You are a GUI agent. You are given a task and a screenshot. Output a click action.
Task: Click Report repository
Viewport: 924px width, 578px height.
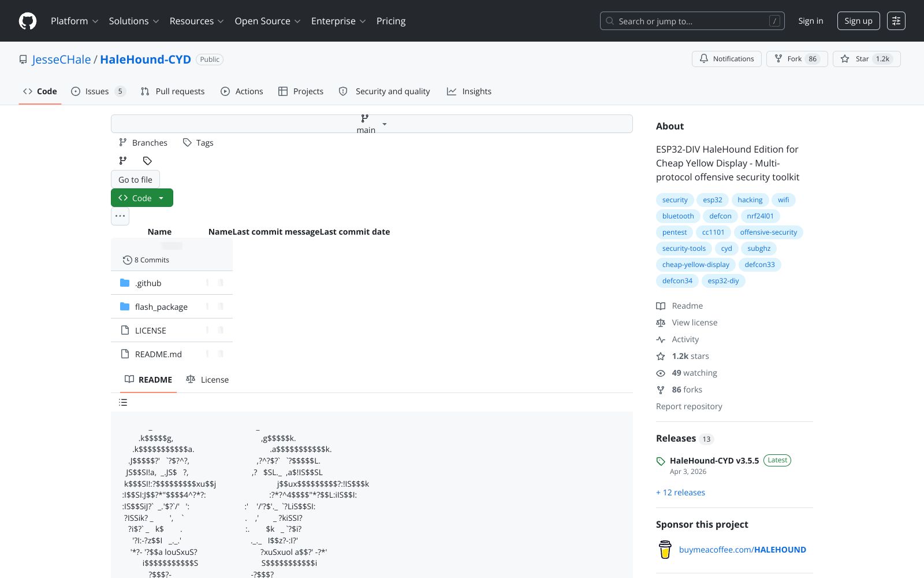click(x=689, y=406)
